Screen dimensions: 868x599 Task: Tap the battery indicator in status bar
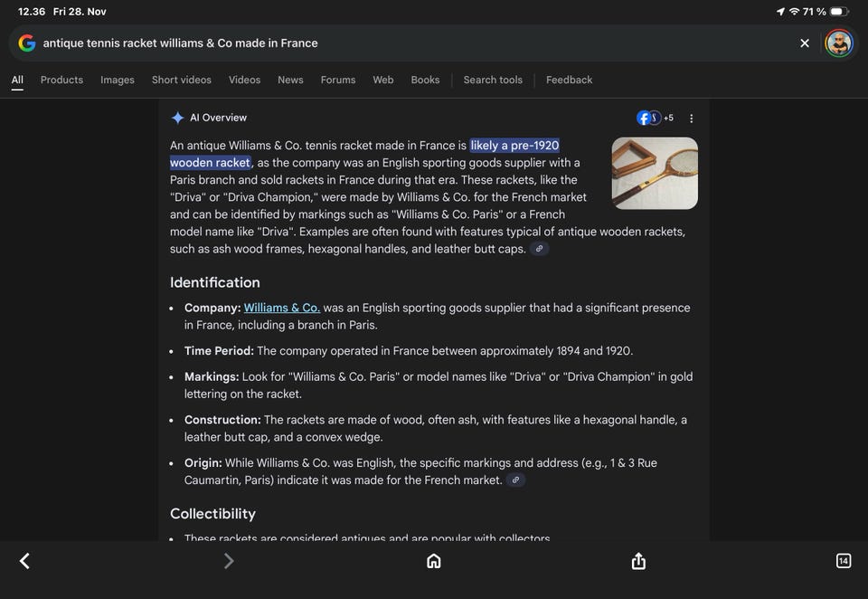click(x=839, y=12)
